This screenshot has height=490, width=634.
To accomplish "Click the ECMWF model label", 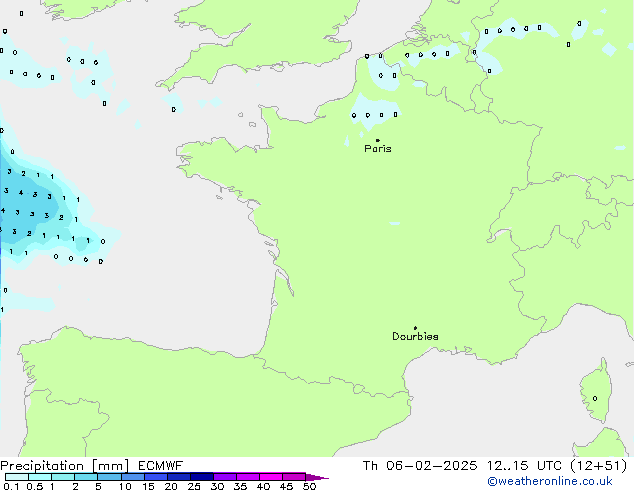I will (161, 466).
